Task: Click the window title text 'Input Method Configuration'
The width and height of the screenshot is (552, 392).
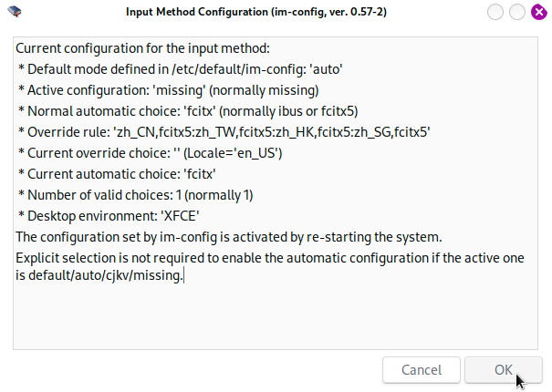Action: point(197,12)
